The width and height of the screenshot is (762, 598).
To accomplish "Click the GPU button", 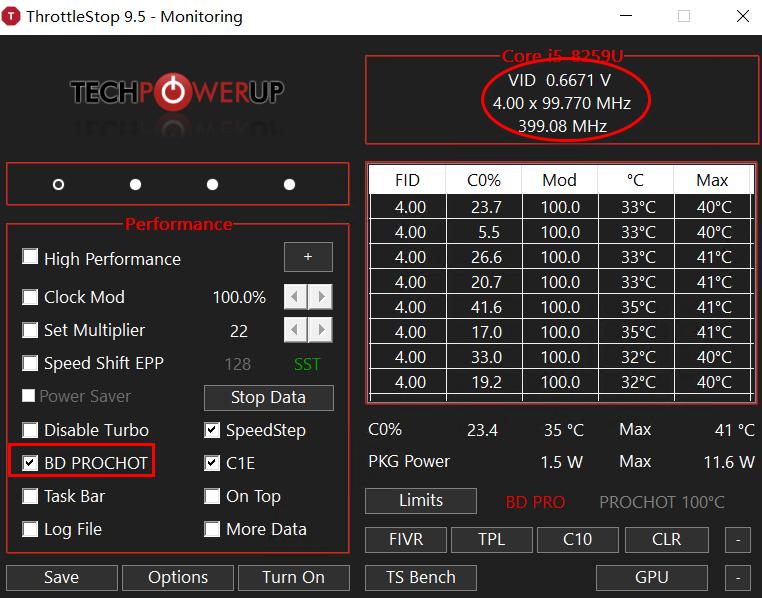I will [652, 577].
